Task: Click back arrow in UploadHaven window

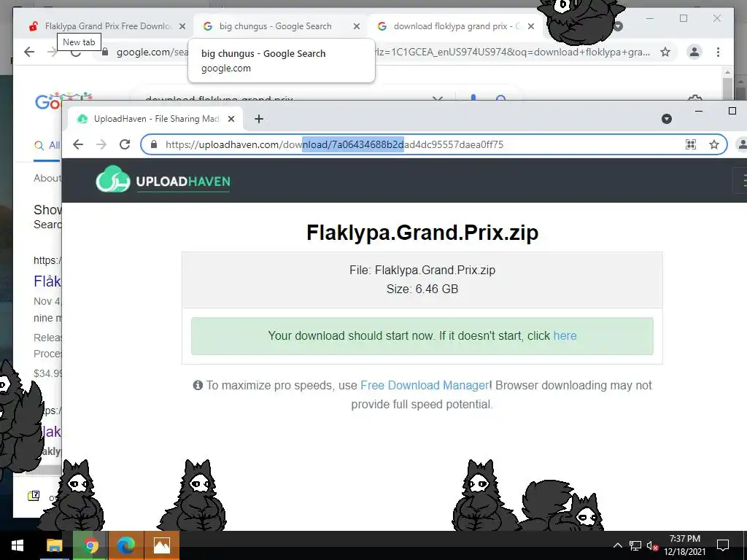Action: (x=78, y=144)
